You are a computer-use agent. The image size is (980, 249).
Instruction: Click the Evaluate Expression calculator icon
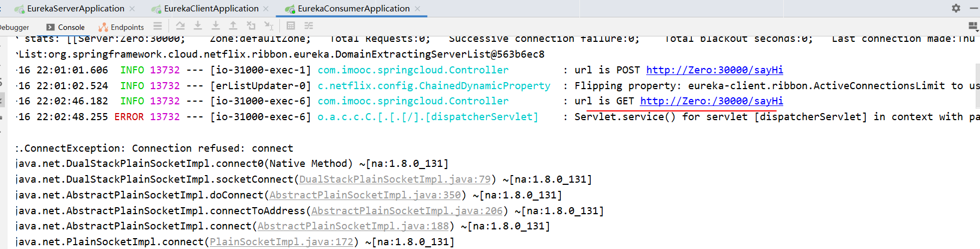click(291, 26)
